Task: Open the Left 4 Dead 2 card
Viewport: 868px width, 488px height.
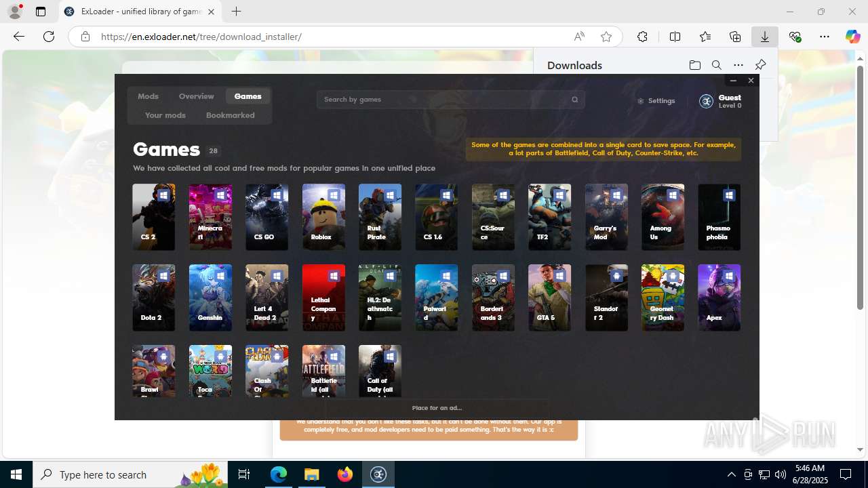Action: [x=267, y=298]
